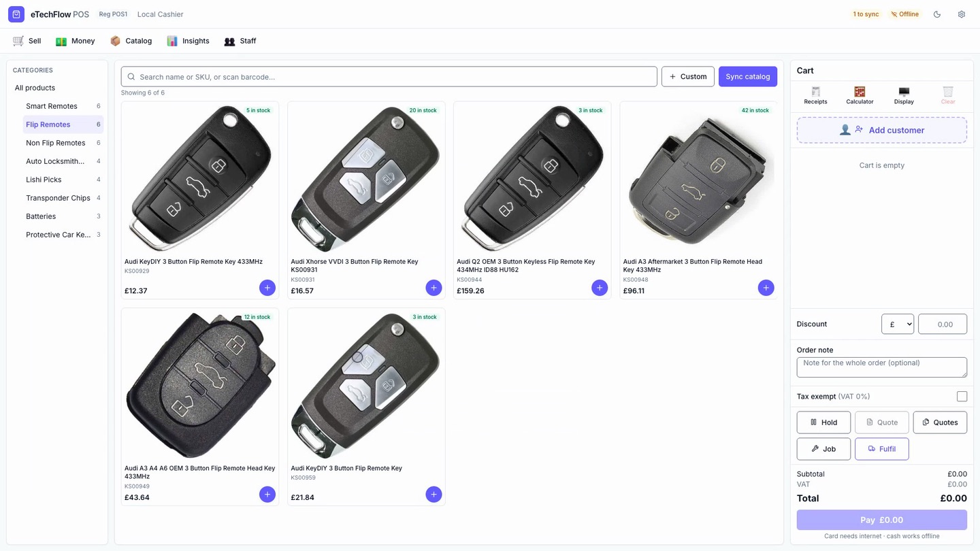Click '£43.64' price text
Screen dimensions: 980x551
point(137,497)
